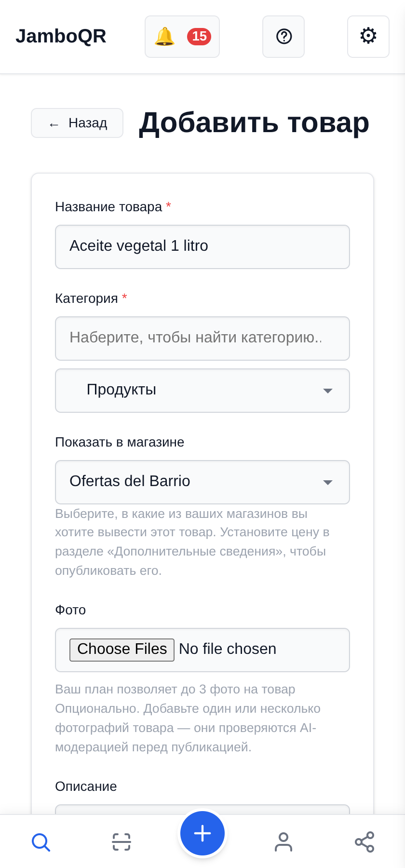Open the profile person icon
Screen dimensions: 405x868
click(283, 842)
